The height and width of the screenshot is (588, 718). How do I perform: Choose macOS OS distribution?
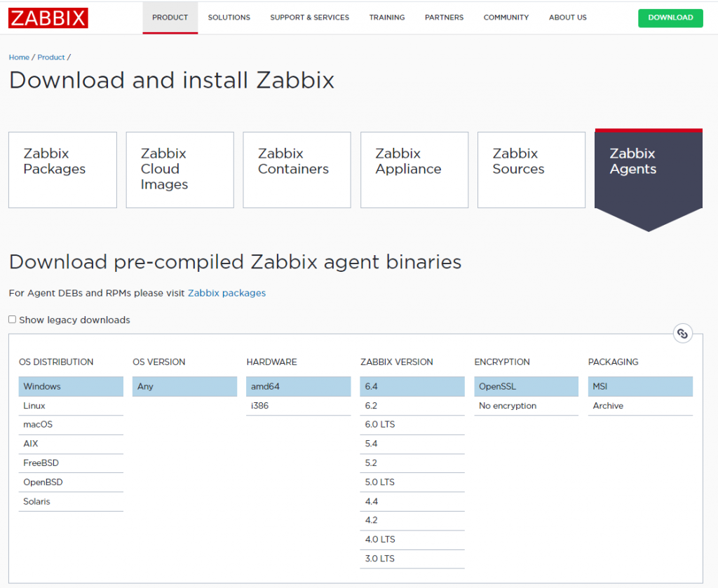pos(71,425)
